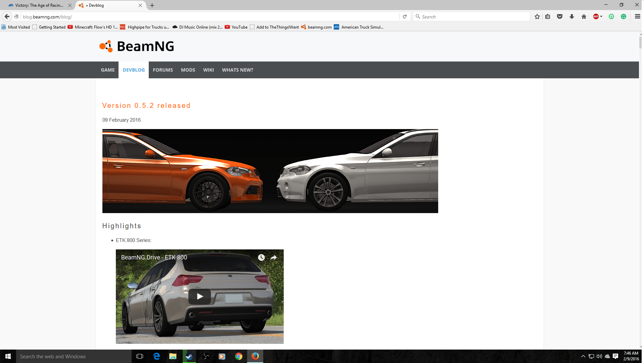Open the GAME navigation item

[x=108, y=70]
